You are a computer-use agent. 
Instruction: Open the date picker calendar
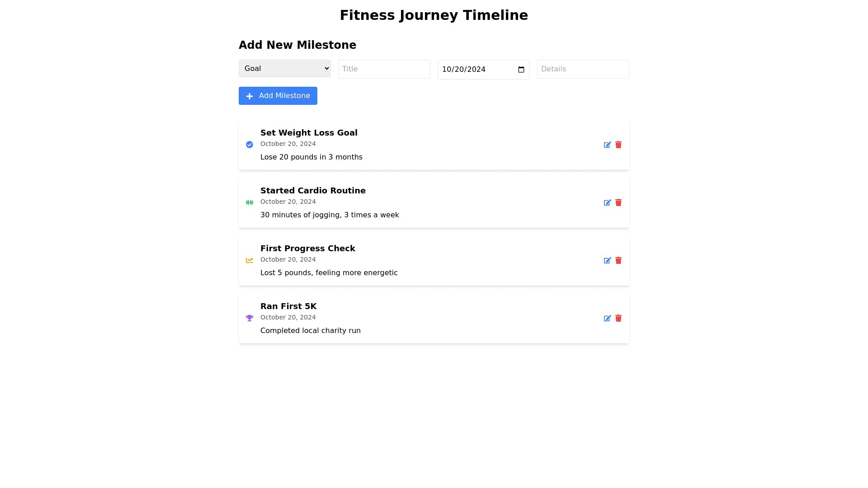[x=521, y=70]
